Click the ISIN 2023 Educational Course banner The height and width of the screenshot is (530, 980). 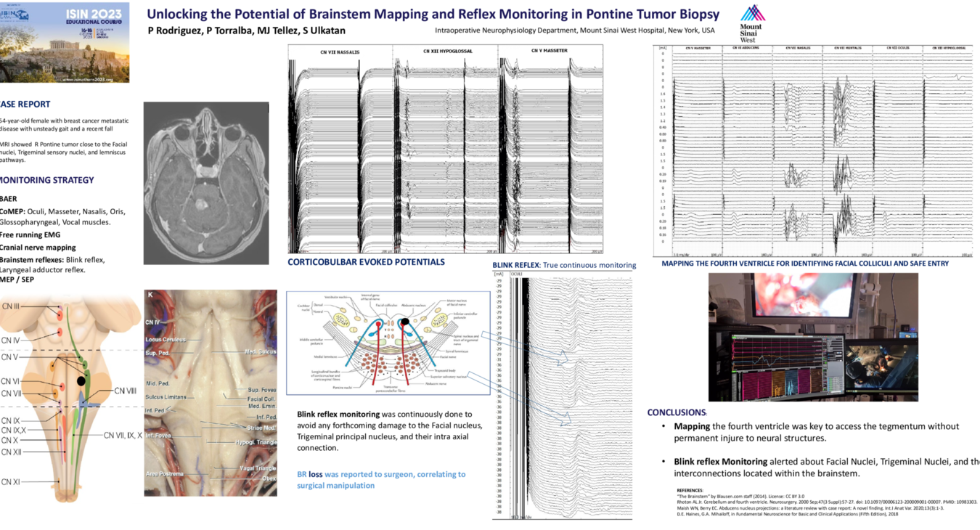point(65,41)
